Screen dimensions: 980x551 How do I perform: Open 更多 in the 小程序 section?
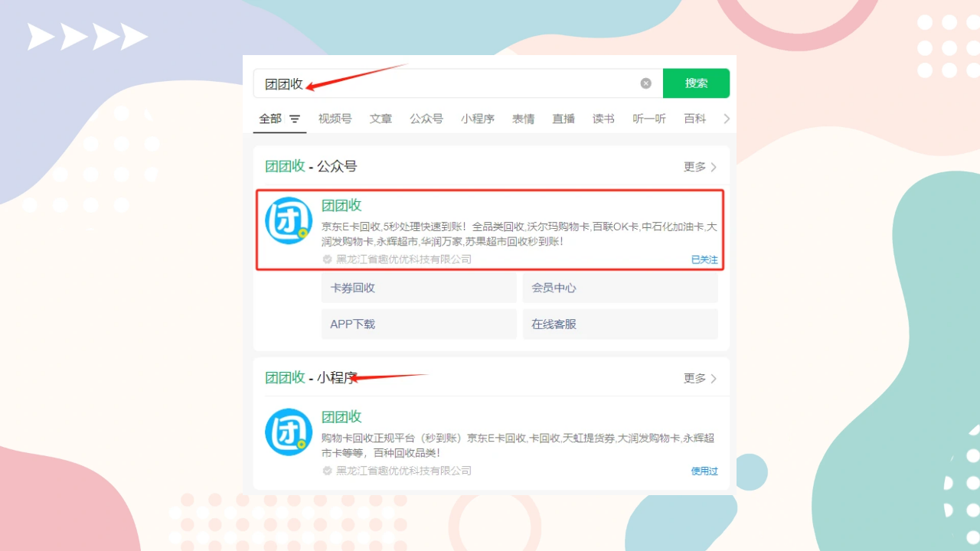point(700,378)
